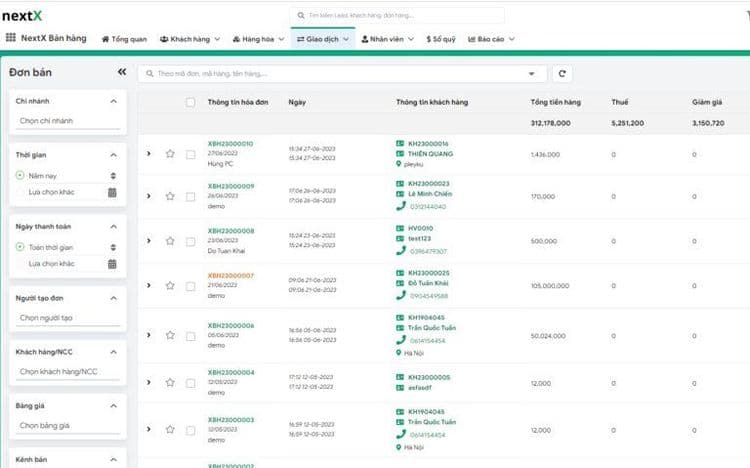Open the apps grid menu icon
This screenshot has height=468, width=750.
point(10,38)
